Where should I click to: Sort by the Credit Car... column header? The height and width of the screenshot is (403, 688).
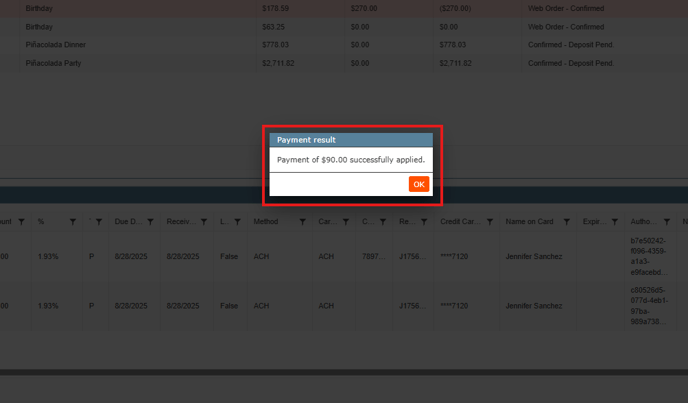coord(460,222)
